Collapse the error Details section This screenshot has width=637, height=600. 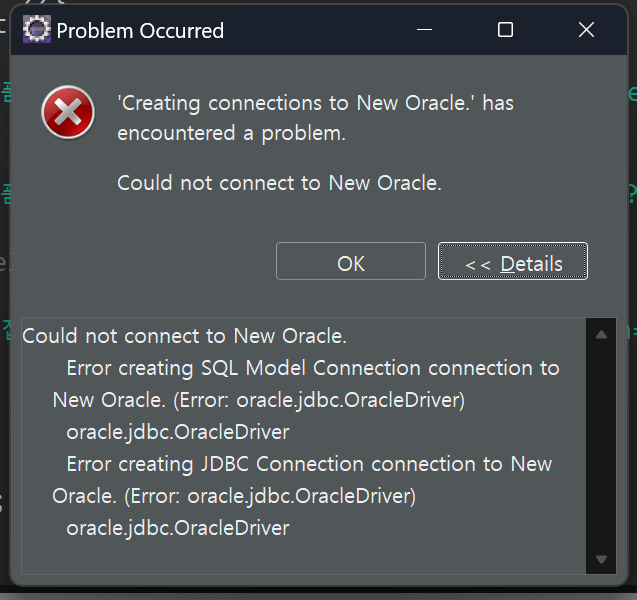pos(513,261)
